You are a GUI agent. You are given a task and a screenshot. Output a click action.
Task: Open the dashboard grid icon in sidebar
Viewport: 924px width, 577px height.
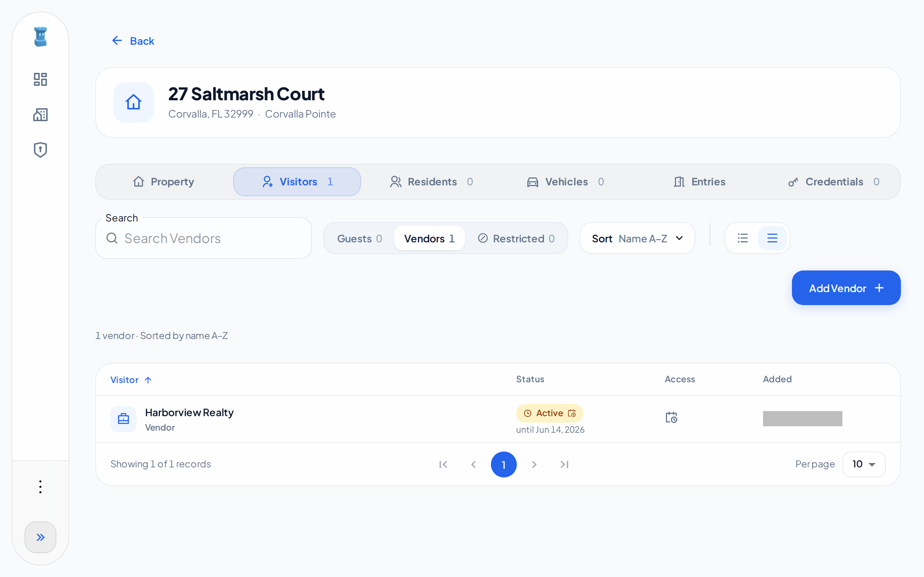40,79
